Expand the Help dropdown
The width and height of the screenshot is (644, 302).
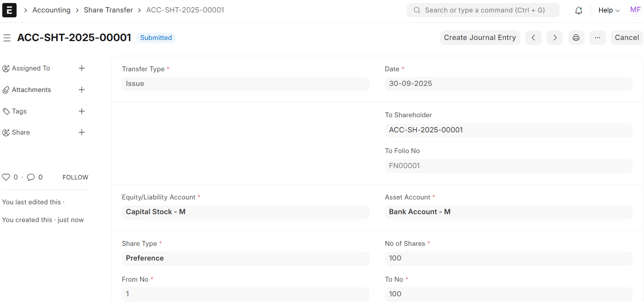(609, 10)
